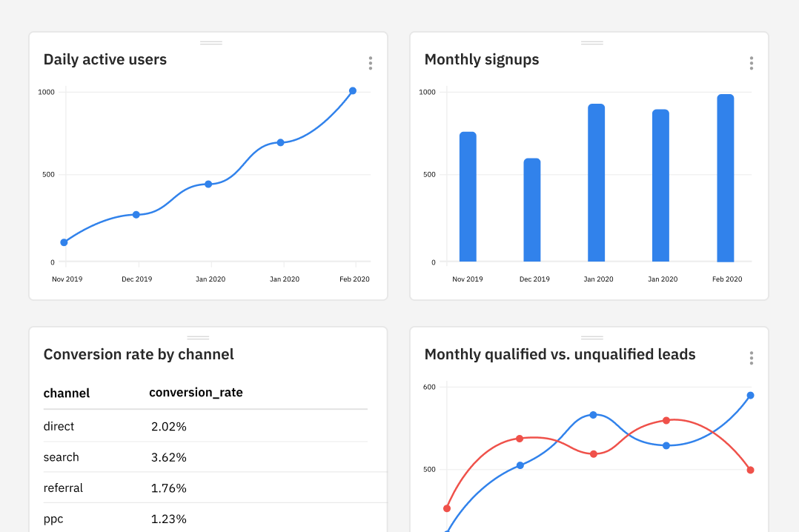
Task: Click the Dec 2019 bar in Monthly signups
Action: (532, 210)
